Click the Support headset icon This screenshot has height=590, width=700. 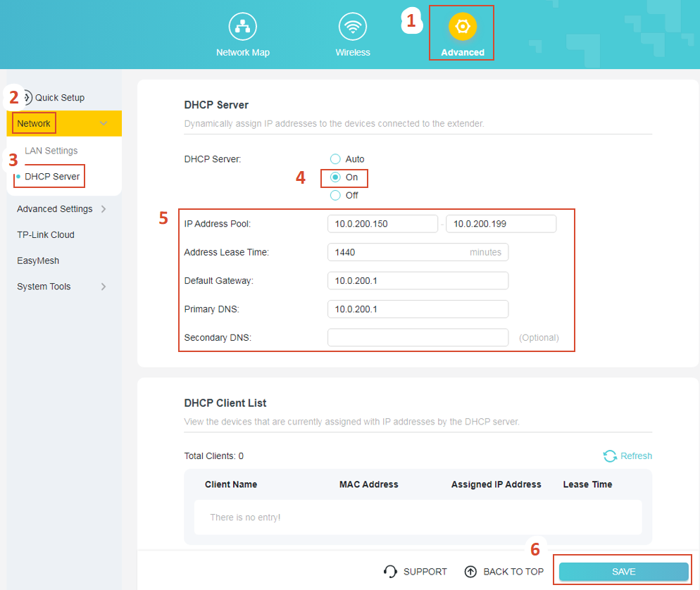pos(390,571)
